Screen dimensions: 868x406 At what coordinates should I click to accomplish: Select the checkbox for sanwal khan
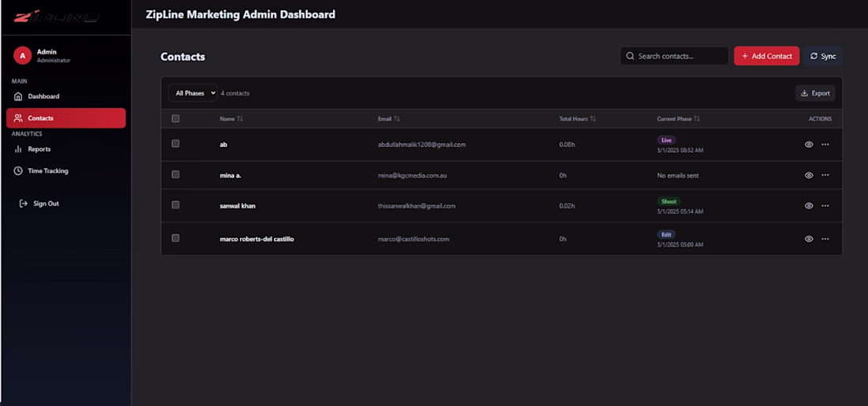coord(175,205)
